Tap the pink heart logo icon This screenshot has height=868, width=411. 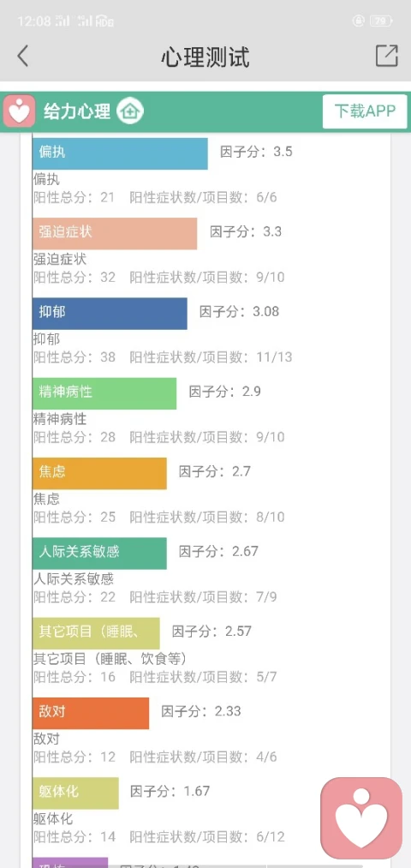tap(20, 111)
